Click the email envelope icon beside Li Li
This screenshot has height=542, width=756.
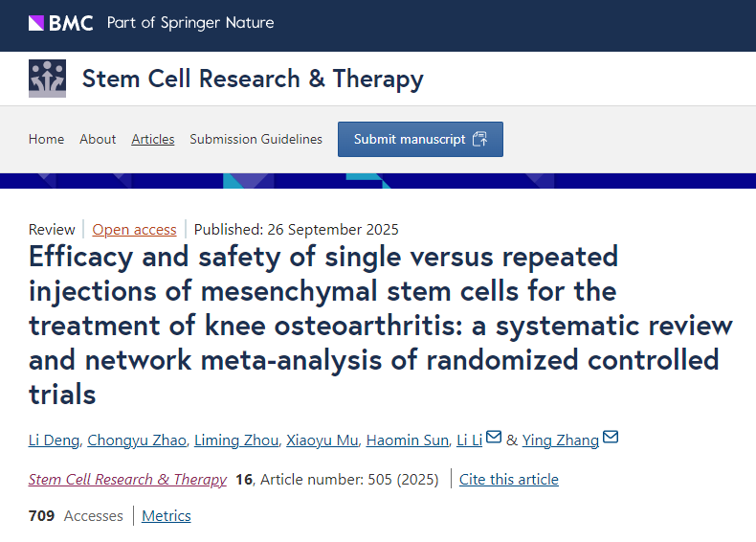pos(494,438)
